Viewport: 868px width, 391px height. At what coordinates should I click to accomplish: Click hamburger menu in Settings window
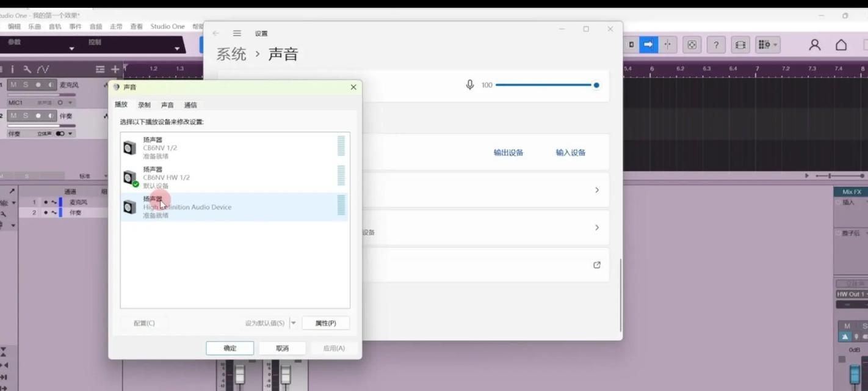(x=237, y=33)
